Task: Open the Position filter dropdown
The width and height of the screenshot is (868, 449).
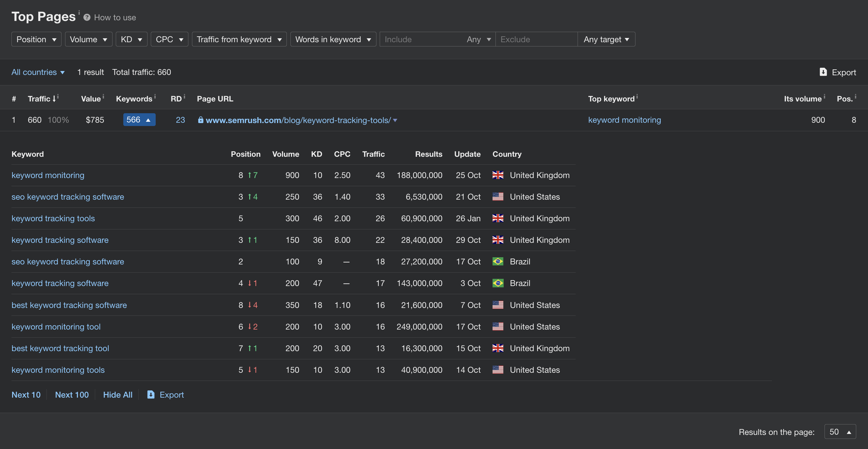Action: click(36, 39)
